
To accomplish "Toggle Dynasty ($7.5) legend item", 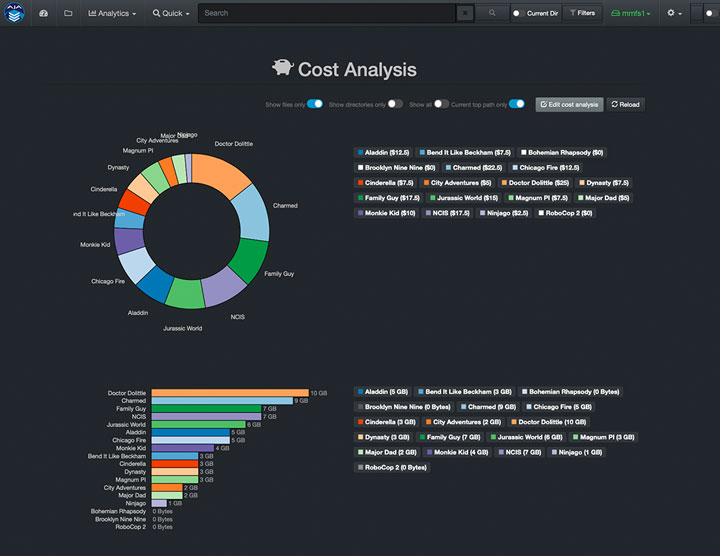I will [604, 183].
